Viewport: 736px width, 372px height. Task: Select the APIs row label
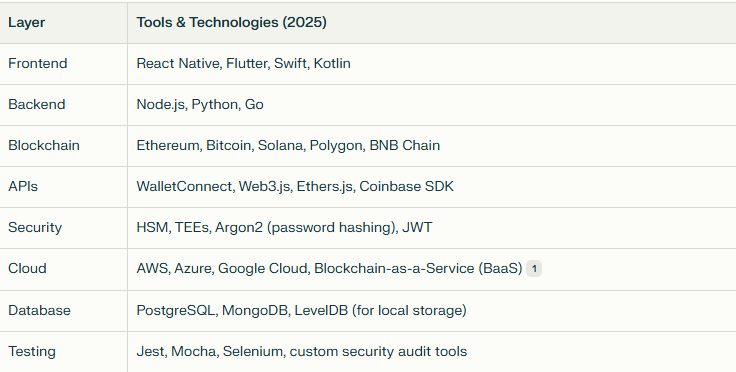(x=23, y=186)
